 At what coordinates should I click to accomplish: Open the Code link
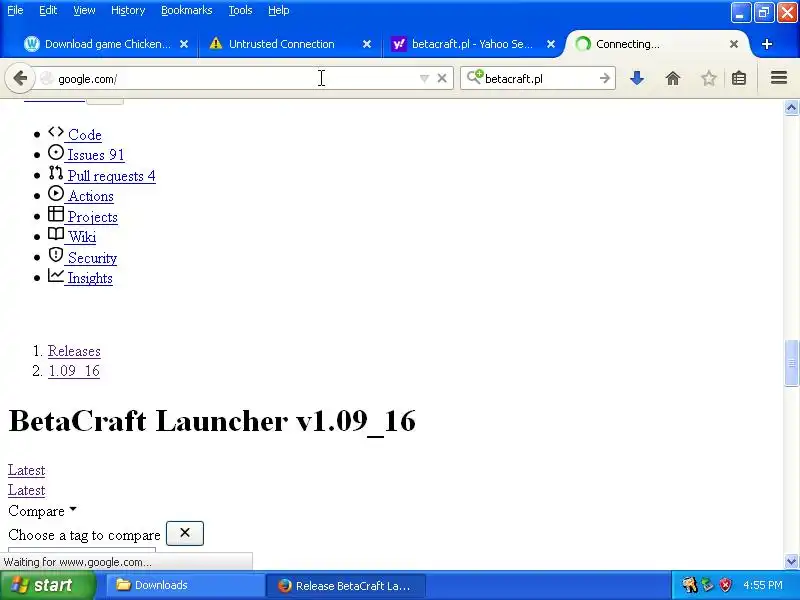click(85, 135)
